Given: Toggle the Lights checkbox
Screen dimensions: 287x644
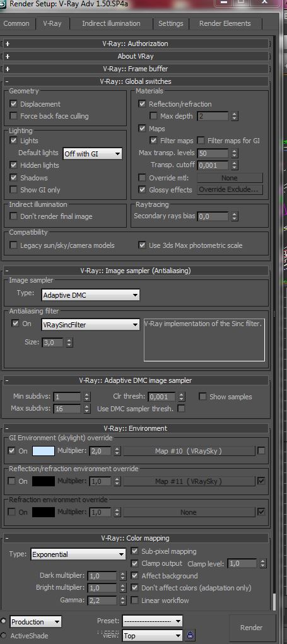Looking at the screenshot, I should [13, 141].
